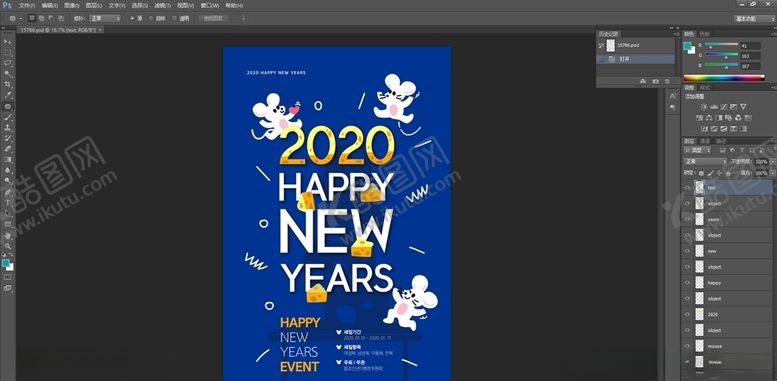
Task: Select the Open history state
Action: point(636,59)
